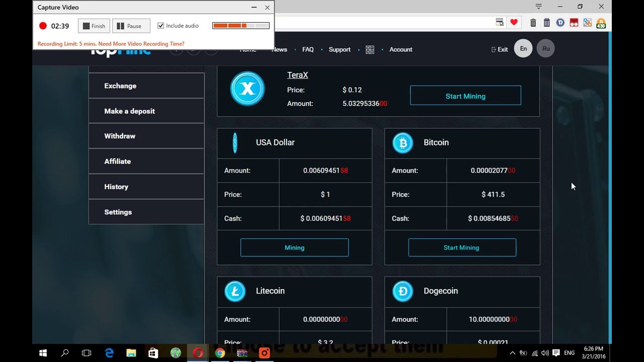Launch Microsoft Edge from taskbar

pos(109,353)
